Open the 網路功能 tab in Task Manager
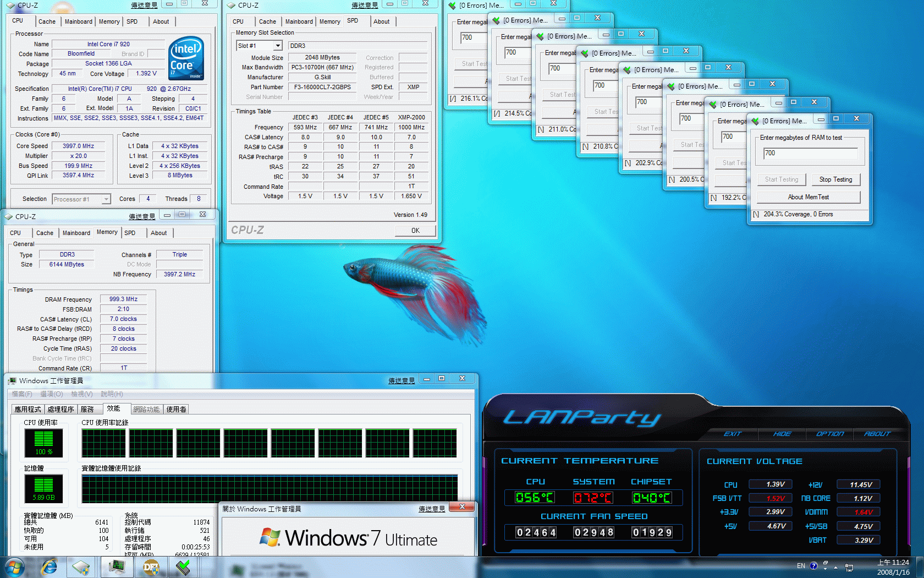This screenshot has width=924, height=578. tap(146, 409)
